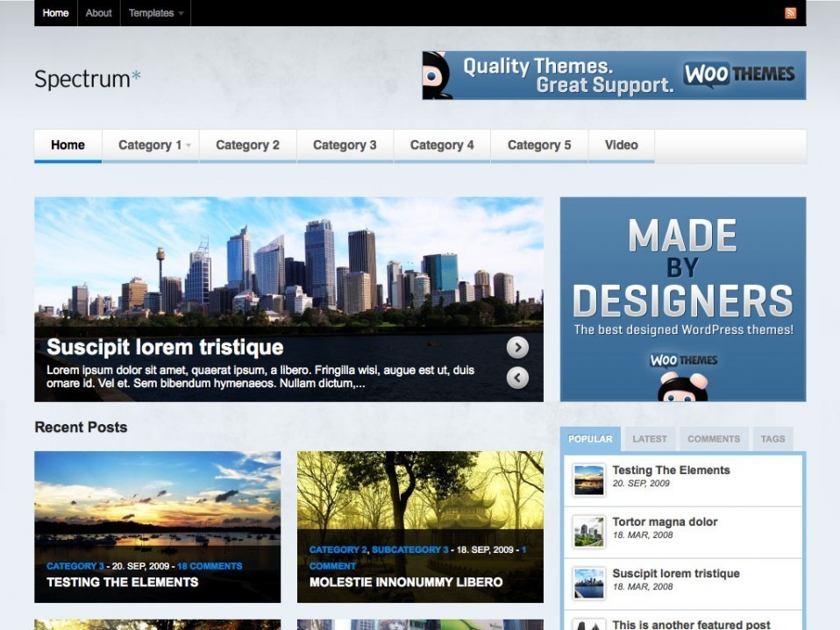
Task: Open the Tags tab in the sidebar
Action: click(x=772, y=439)
